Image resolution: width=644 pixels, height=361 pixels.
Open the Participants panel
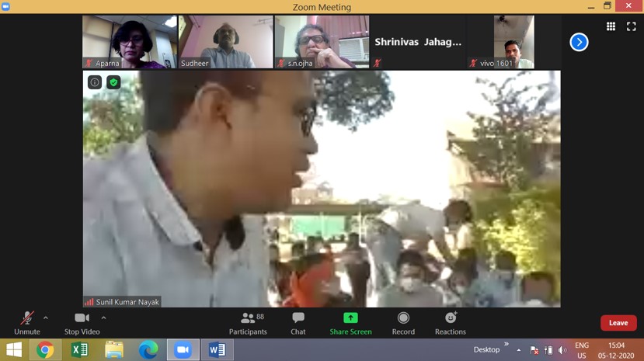pyautogui.click(x=248, y=323)
